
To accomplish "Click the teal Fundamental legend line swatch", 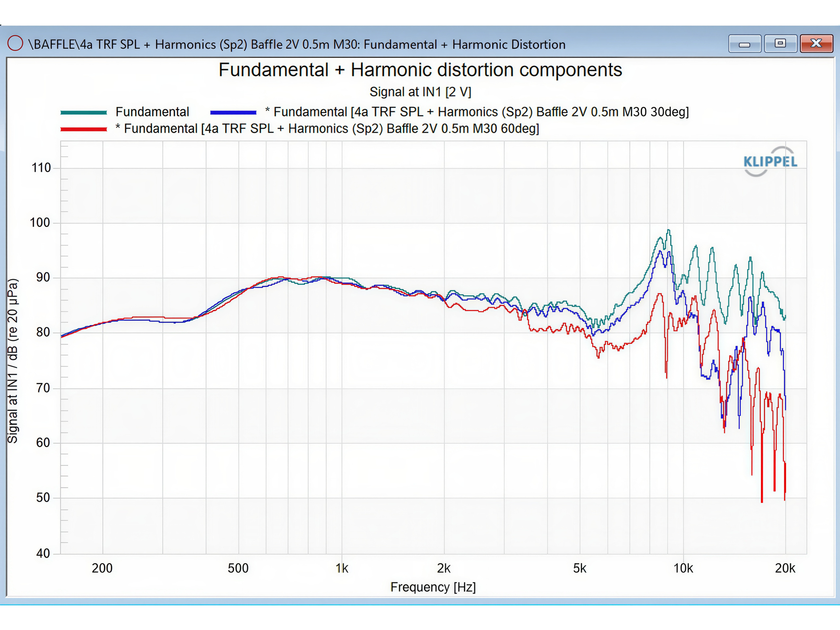I will tap(84, 113).
